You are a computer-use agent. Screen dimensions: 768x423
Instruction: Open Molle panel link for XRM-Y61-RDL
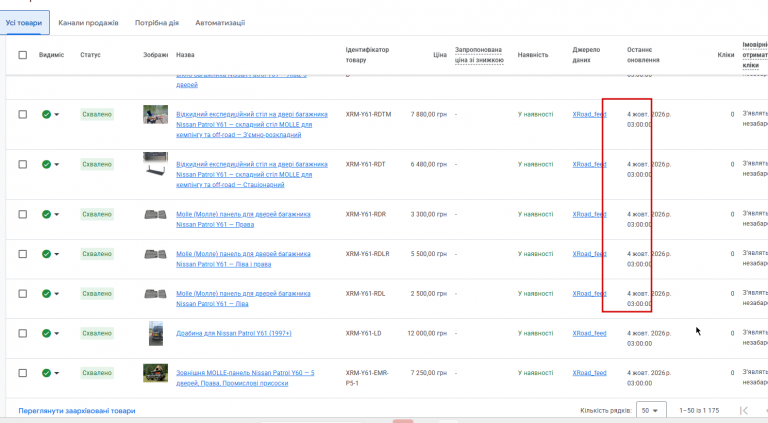243,299
